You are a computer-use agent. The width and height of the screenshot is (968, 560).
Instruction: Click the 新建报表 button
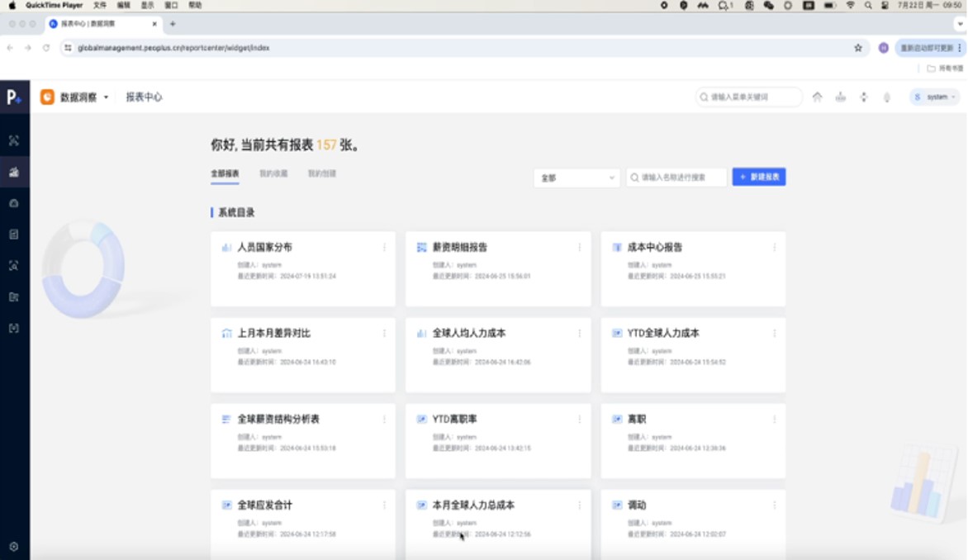758,178
